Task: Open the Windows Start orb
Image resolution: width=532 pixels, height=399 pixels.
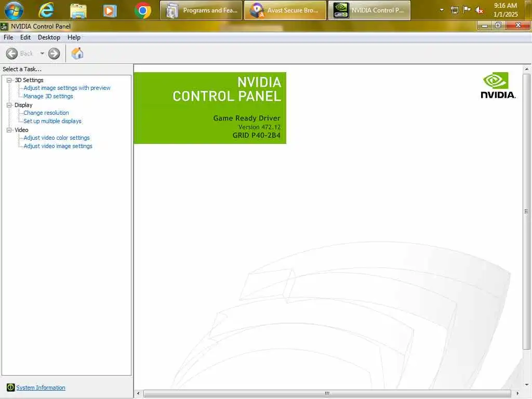Action: tap(14, 10)
